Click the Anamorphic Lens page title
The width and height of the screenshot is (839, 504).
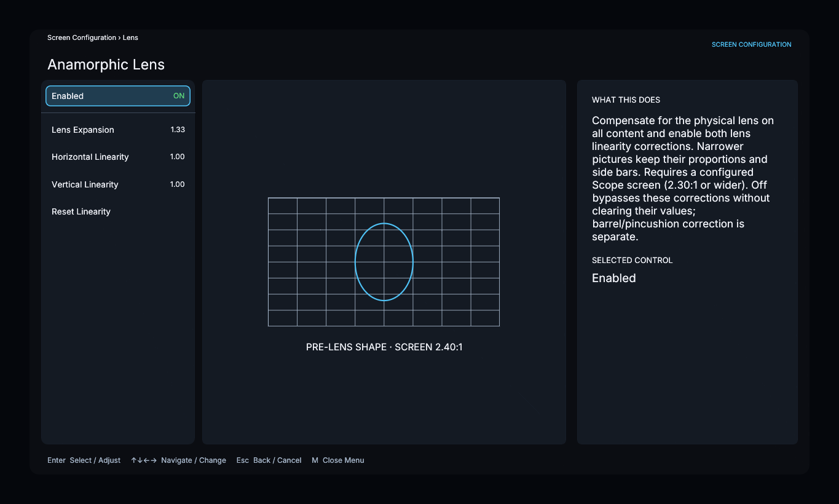106,65
